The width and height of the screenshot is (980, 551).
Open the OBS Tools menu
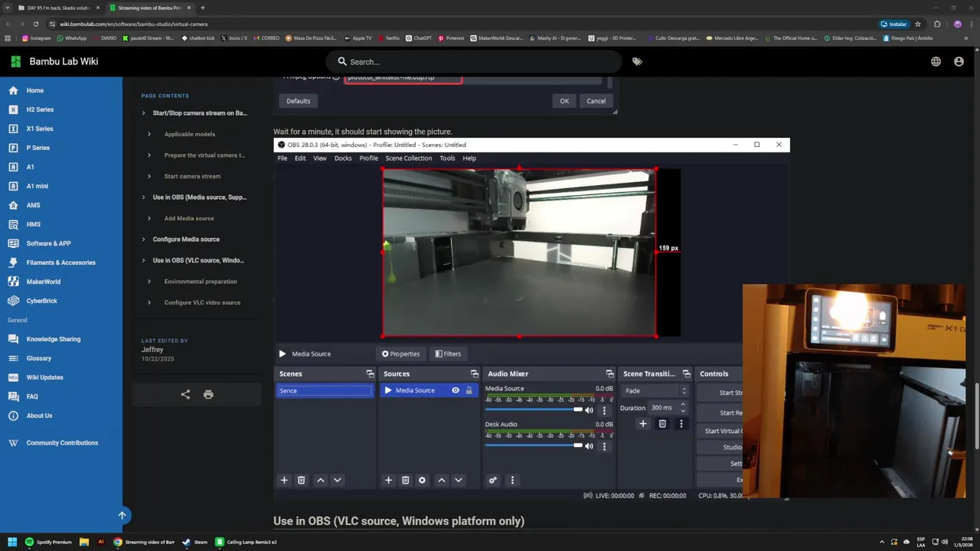tap(447, 158)
